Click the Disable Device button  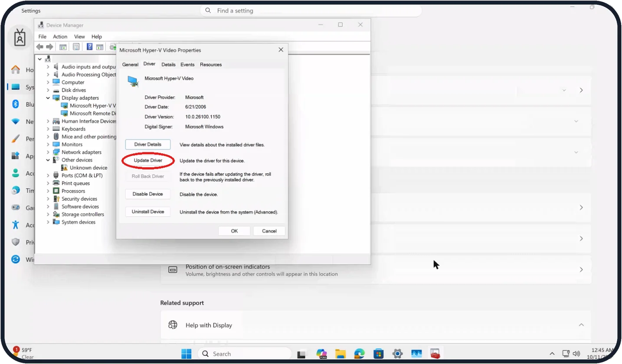pyautogui.click(x=148, y=194)
